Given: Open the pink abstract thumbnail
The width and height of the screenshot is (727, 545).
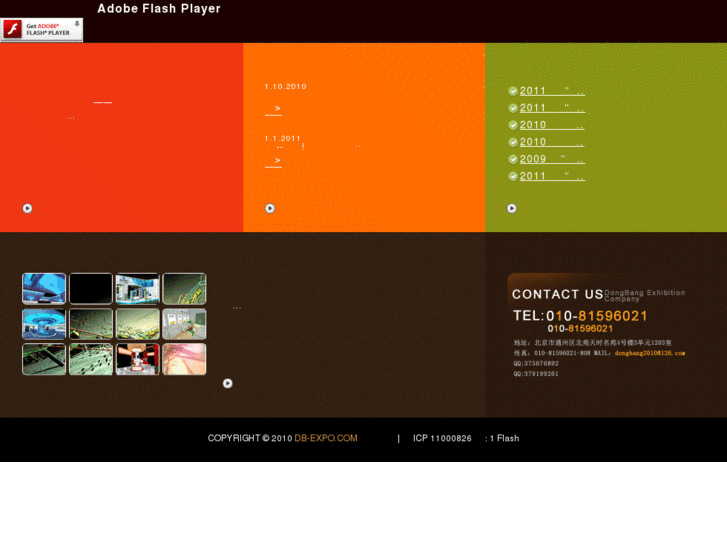Looking at the screenshot, I should (x=185, y=359).
